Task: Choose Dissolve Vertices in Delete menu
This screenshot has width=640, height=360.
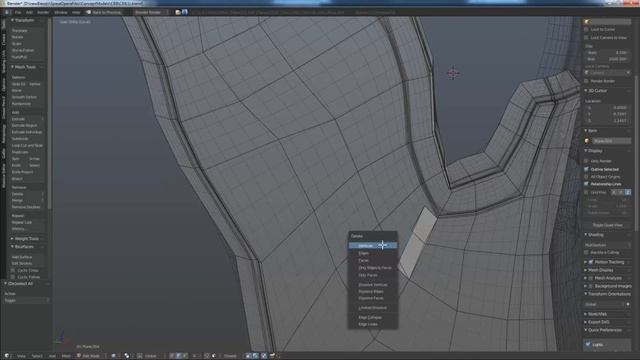Action: 373,284
